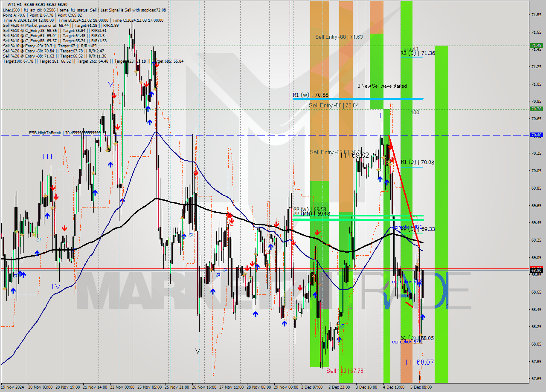Click the 'Point A:70.6' info text
This screenshot has width=546, height=392.
(x=15, y=15)
